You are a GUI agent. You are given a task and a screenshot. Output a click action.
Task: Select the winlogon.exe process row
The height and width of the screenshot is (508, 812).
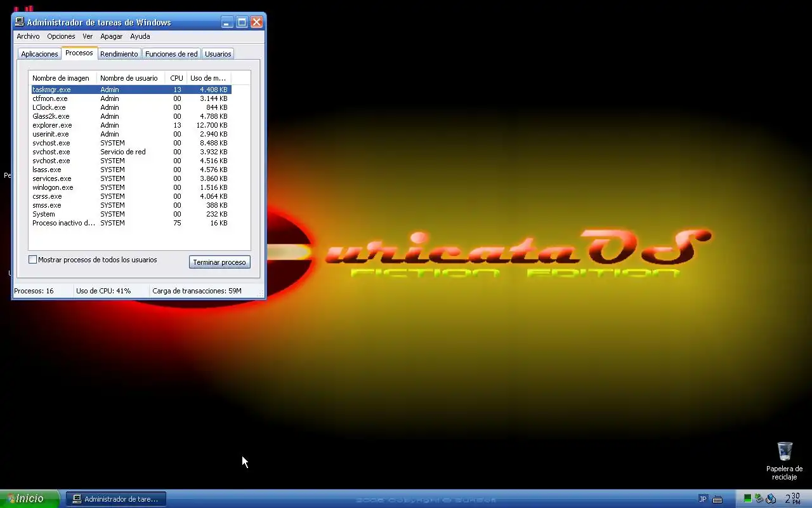(131, 187)
